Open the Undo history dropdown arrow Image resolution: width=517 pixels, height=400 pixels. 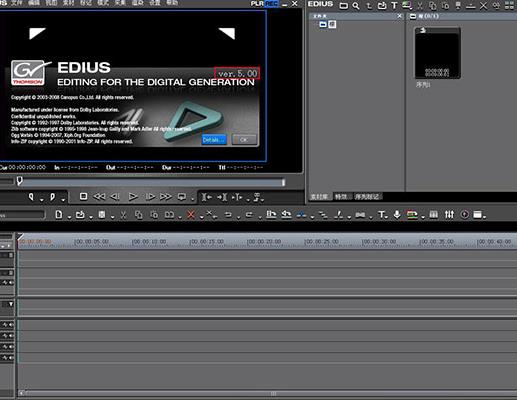(238, 217)
